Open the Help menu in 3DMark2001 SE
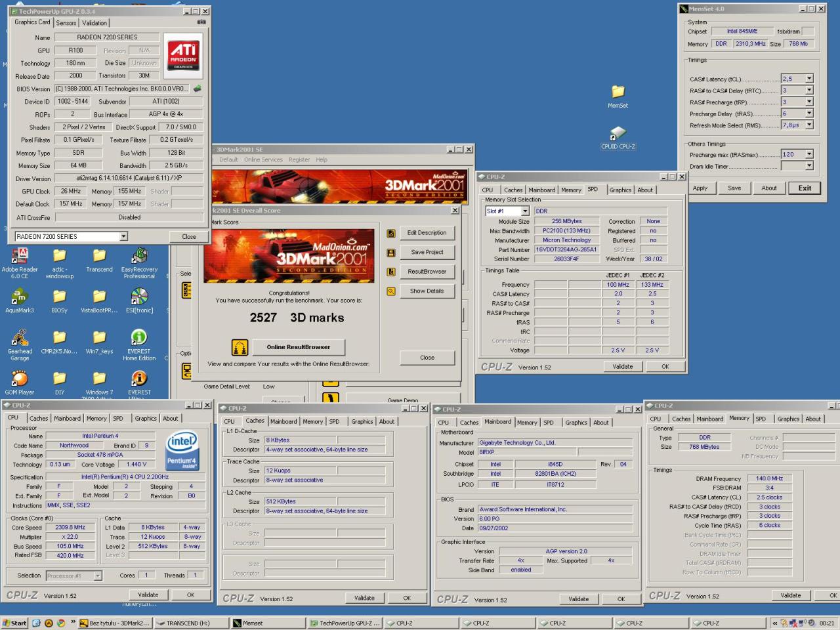The height and width of the screenshot is (630, 840). (x=322, y=159)
